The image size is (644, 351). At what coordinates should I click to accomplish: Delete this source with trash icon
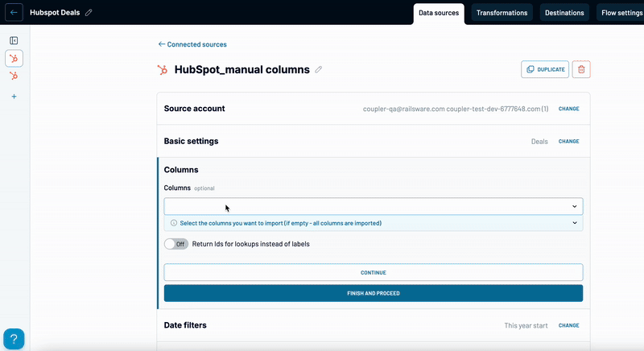coord(581,69)
